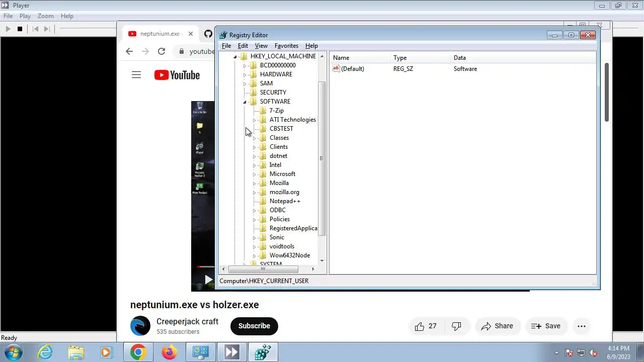Select the Intel key folder icon
The image size is (644, 362).
point(263,165)
